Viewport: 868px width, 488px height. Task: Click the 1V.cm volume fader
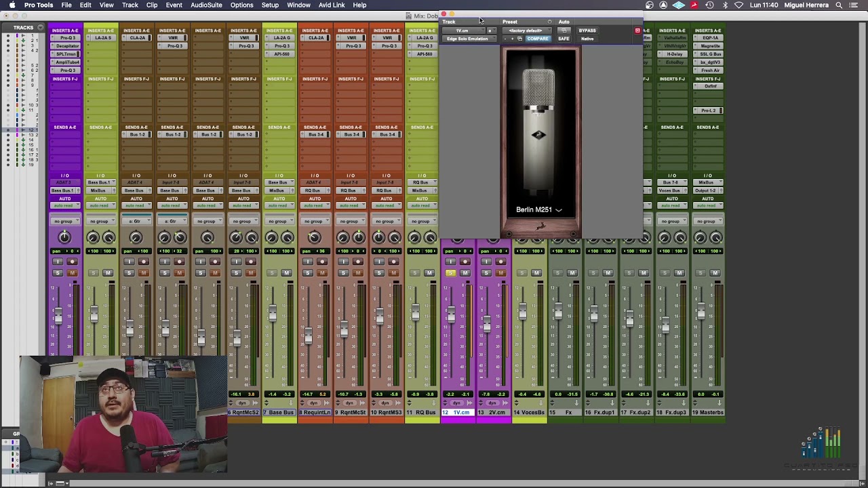coord(450,314)
